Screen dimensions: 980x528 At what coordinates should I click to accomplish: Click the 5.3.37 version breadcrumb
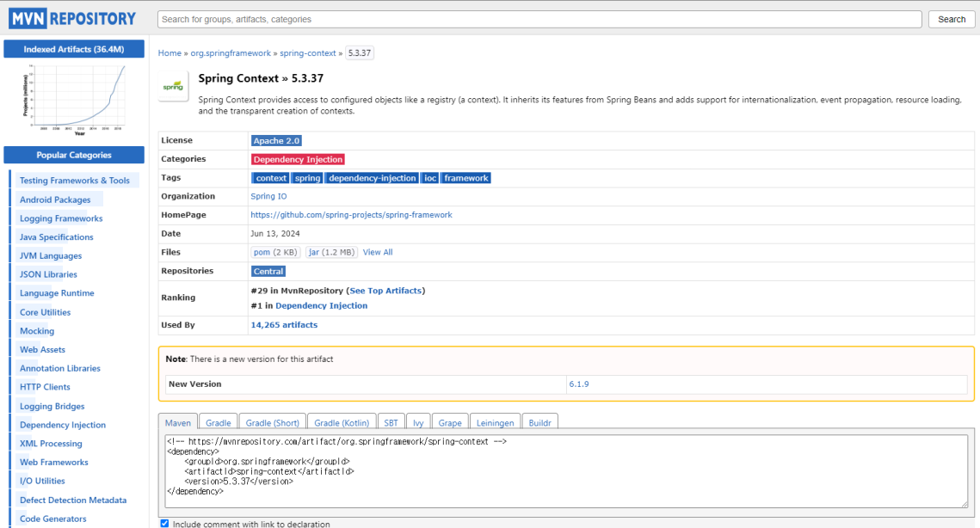tap(360, 53)
